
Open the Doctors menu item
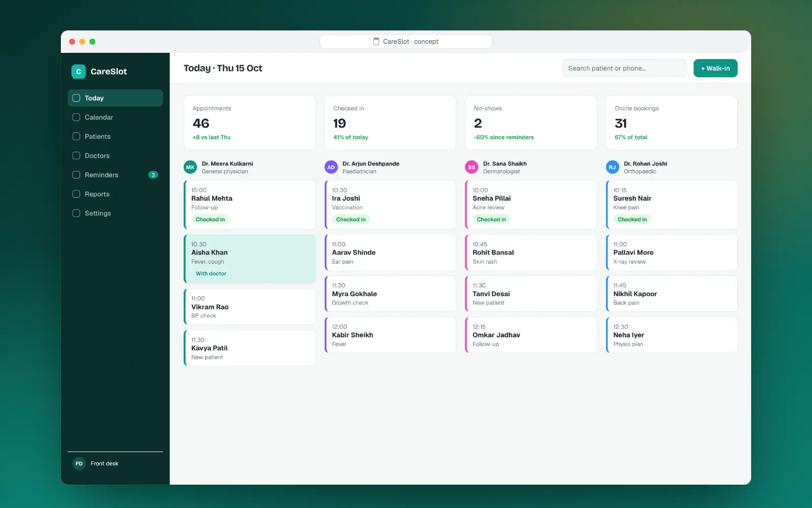pos(115,155)
